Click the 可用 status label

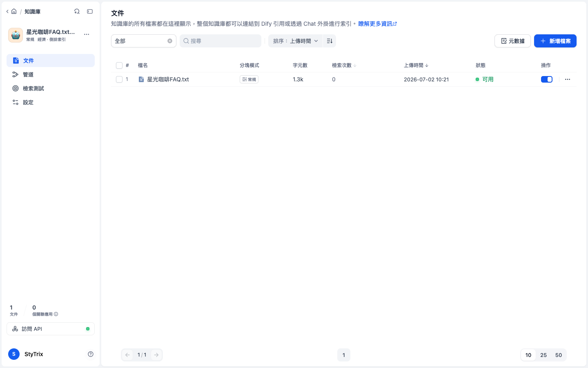pos(488,79)
